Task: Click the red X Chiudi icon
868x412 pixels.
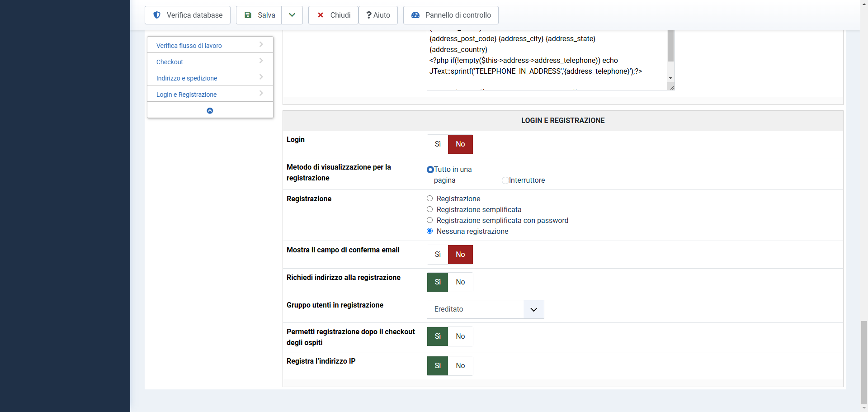Action: click(321, 15)
